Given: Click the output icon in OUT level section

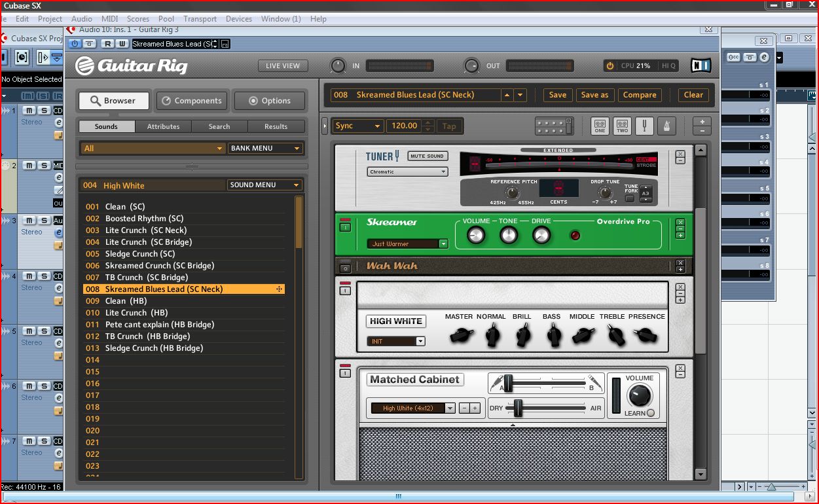Looking at the screenshot, I should pos(471,65).
